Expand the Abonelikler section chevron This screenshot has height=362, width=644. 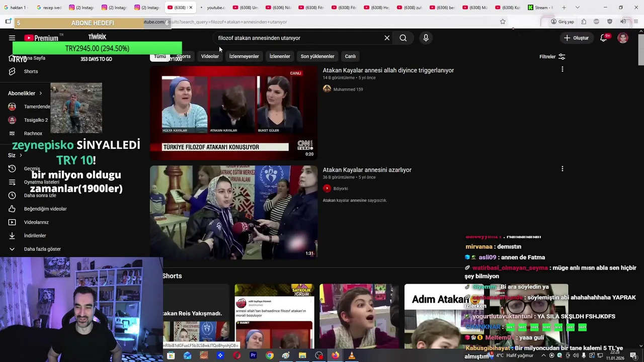40,93
